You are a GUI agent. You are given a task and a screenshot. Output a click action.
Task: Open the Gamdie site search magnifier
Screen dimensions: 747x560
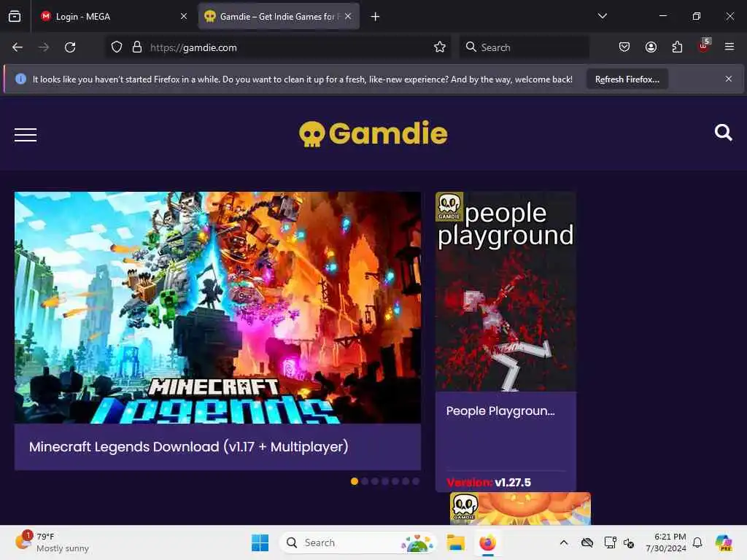[x=723, y=133]
